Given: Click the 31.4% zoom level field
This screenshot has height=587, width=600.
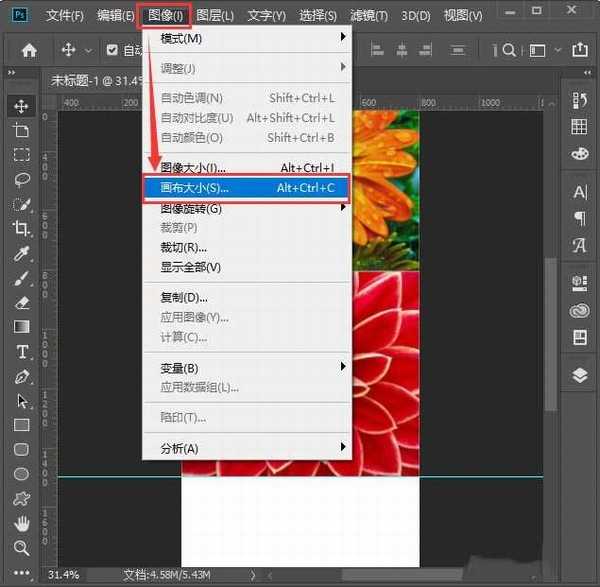Looking at the screenshot, I should click(x=64, y=575).
